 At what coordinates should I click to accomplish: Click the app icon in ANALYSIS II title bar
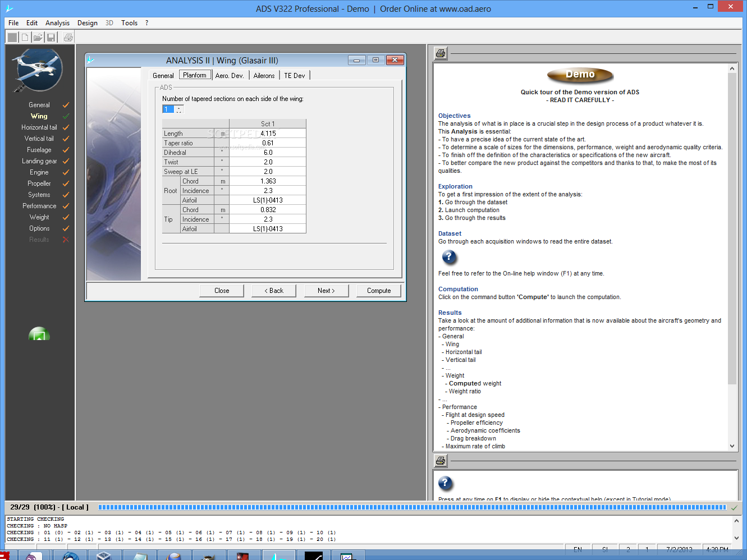pos(90,60)
